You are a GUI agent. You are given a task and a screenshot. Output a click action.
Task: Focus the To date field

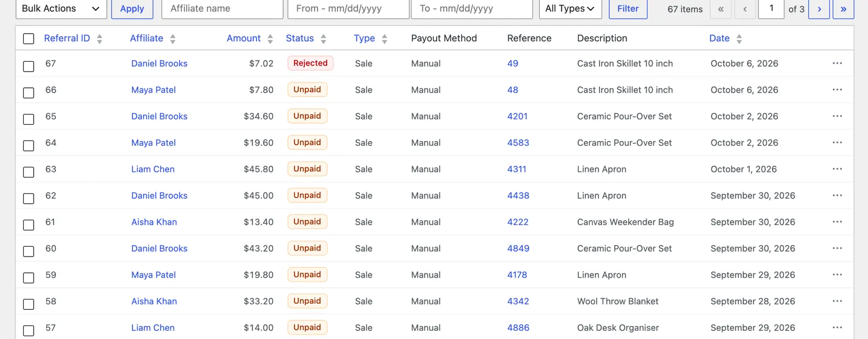point(472,9)
